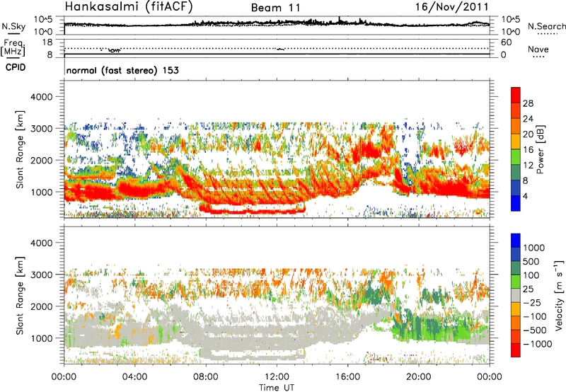This screenshot has height=392, width=566.
Task: Click the '3000' tick of the velocity panel
Action: click(x=42, y=275)
